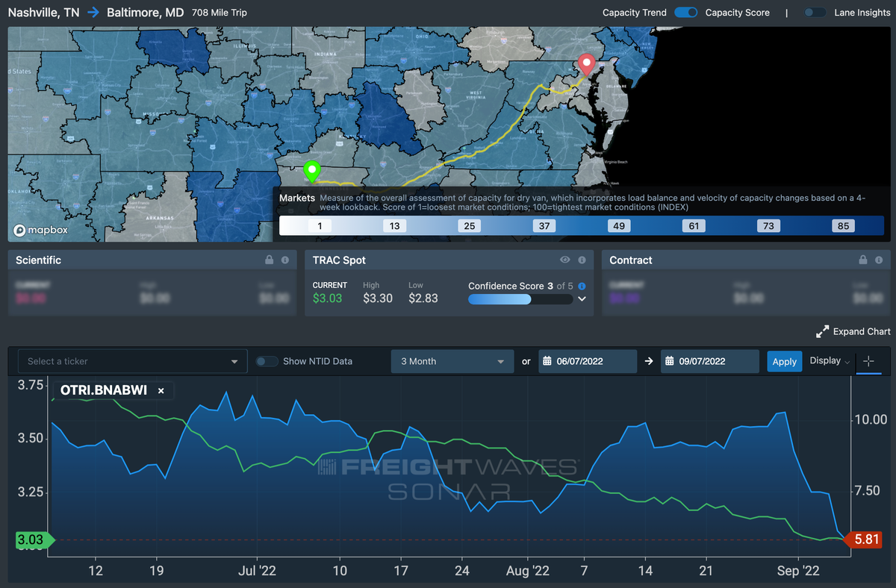896x588 pixels.
Task: Click the legend value 85
Action: pos(843,225)
